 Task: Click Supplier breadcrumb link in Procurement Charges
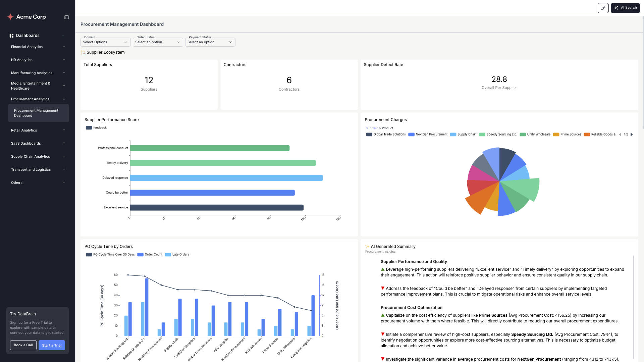[372, 128]
